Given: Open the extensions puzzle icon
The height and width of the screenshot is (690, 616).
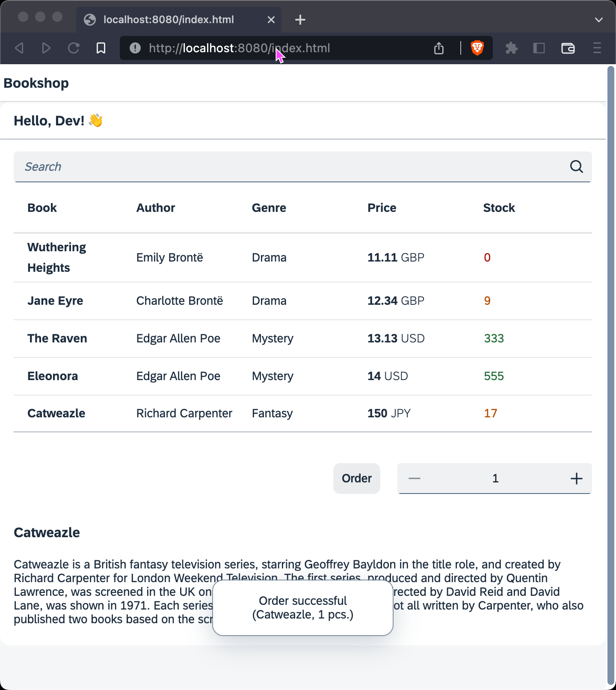Looking at the screenshot, I should pos(511,48).
